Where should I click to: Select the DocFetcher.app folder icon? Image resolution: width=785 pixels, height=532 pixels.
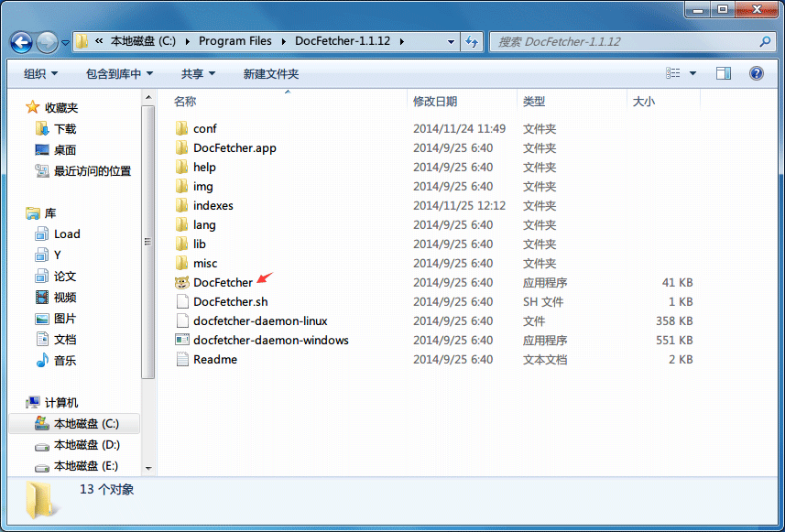181,147
